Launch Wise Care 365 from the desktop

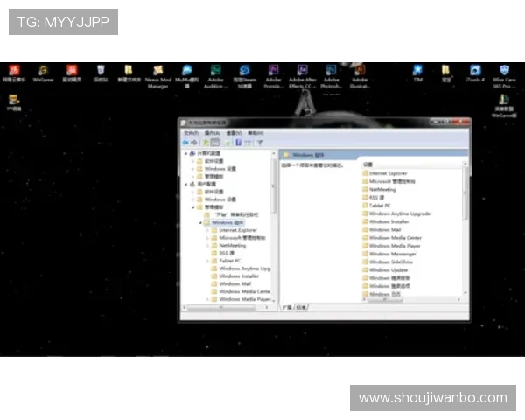tap(504, 71)
